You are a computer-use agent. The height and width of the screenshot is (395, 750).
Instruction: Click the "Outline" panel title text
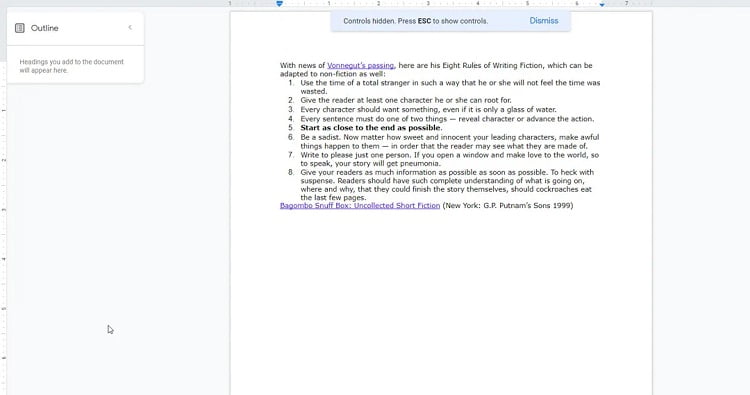coord(44,28)
